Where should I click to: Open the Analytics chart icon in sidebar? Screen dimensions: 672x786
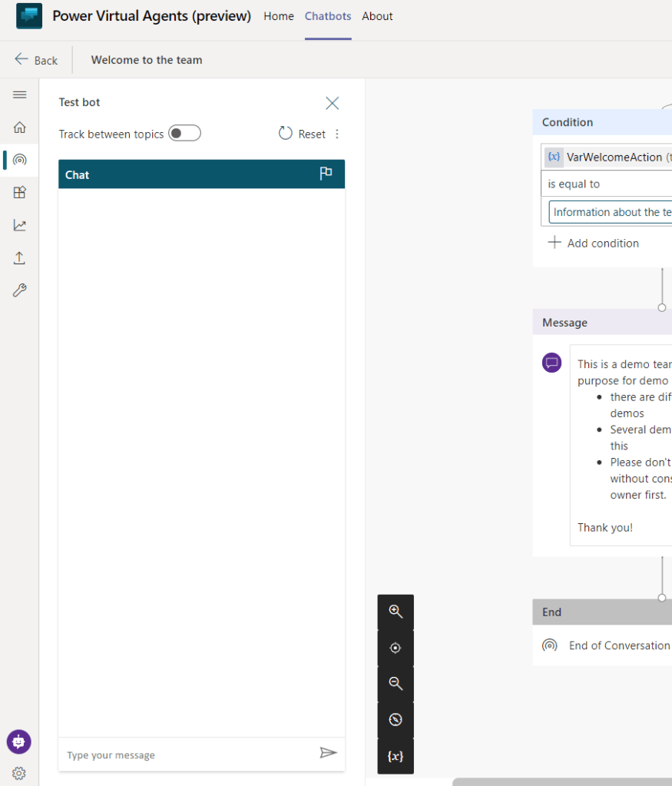[x=20, y=225]
